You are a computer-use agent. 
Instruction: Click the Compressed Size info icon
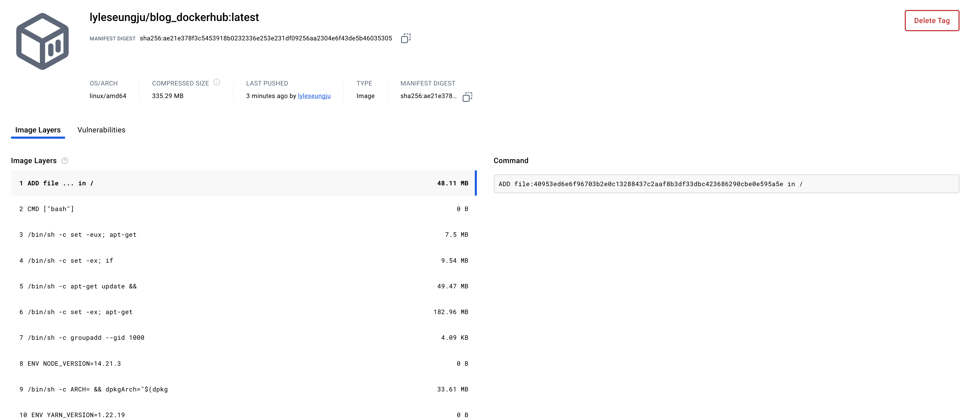click(x=217, y=82)
